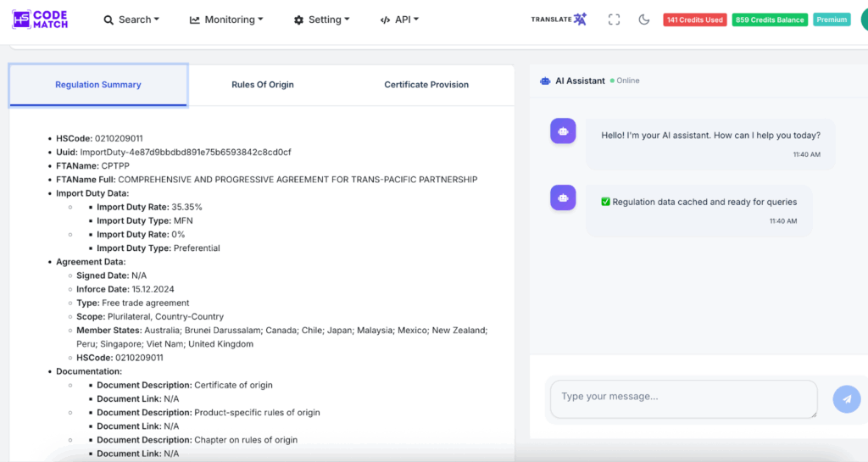Click the second chat bot avatar
Screen dimensions: 868x462
coord(563,198)
